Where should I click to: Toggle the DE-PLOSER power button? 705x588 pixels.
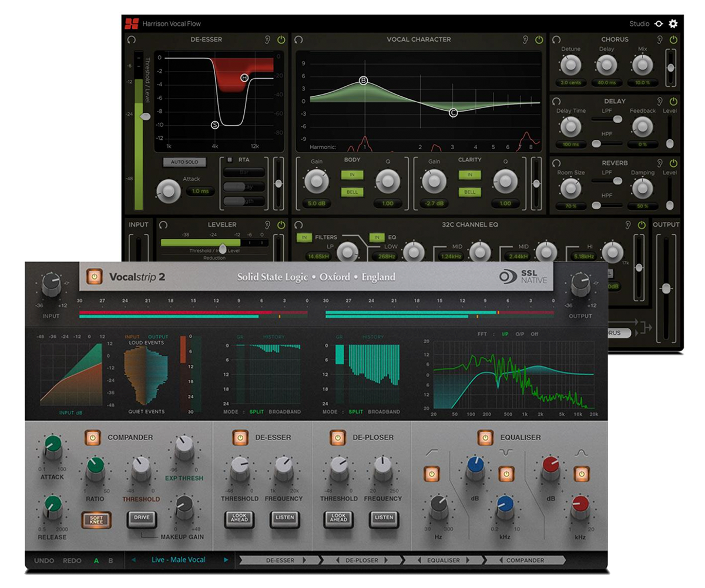[337, 437]
